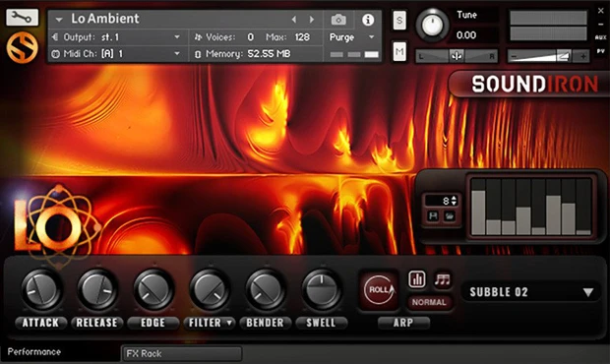Image resolution: width=610 pixels, height=364 pixels.
Task: Toggle the ROLL arp button
Action: [x=380, y=289]
